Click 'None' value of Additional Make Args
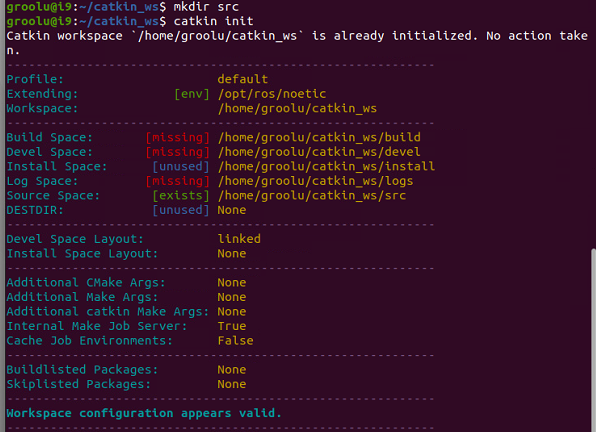 click(231, 297)
